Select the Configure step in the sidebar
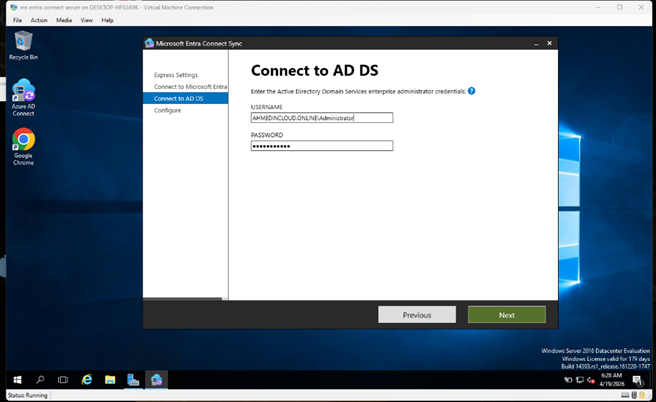This screenshot has height=402, width=656. pyautogui.click(x=168, y=110)
